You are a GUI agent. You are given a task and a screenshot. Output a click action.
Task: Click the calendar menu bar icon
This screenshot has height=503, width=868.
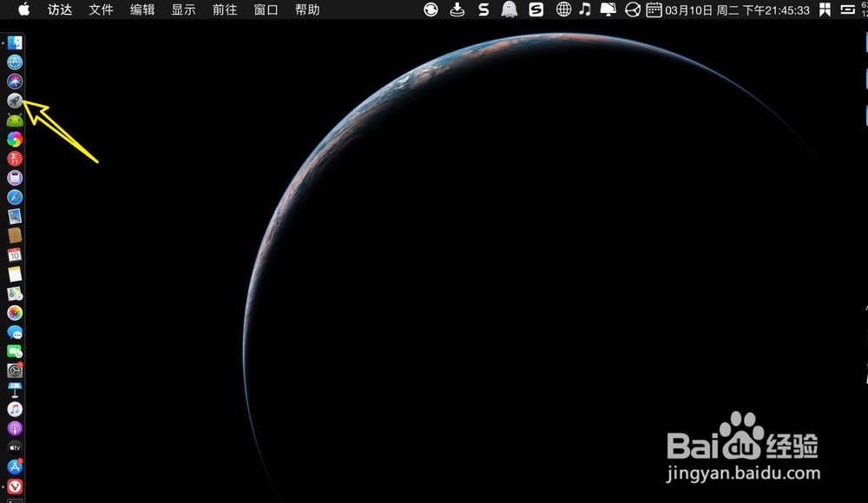(x=654, y=10)
